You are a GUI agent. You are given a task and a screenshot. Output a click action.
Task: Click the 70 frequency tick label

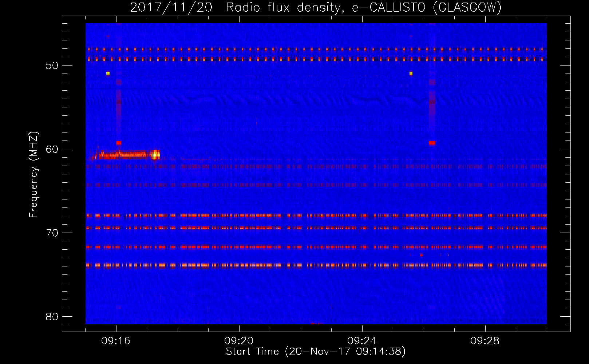click(x=52, y=233)
